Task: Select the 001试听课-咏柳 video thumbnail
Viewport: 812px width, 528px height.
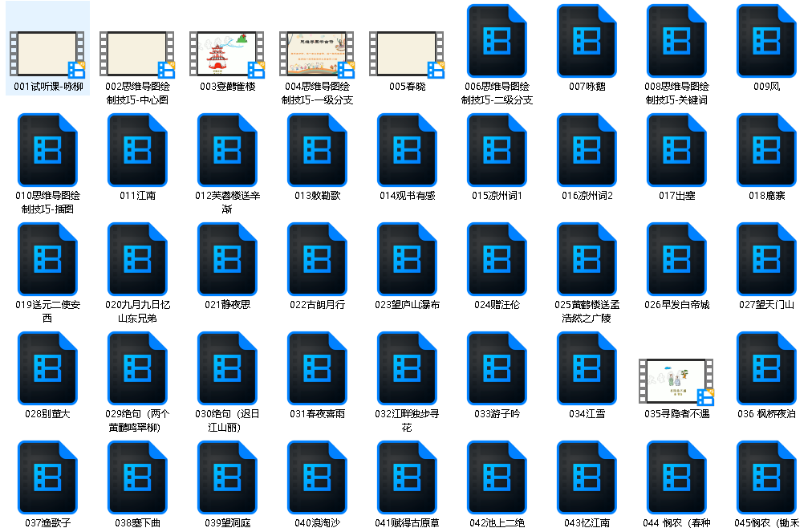Action: coord(47,54)
